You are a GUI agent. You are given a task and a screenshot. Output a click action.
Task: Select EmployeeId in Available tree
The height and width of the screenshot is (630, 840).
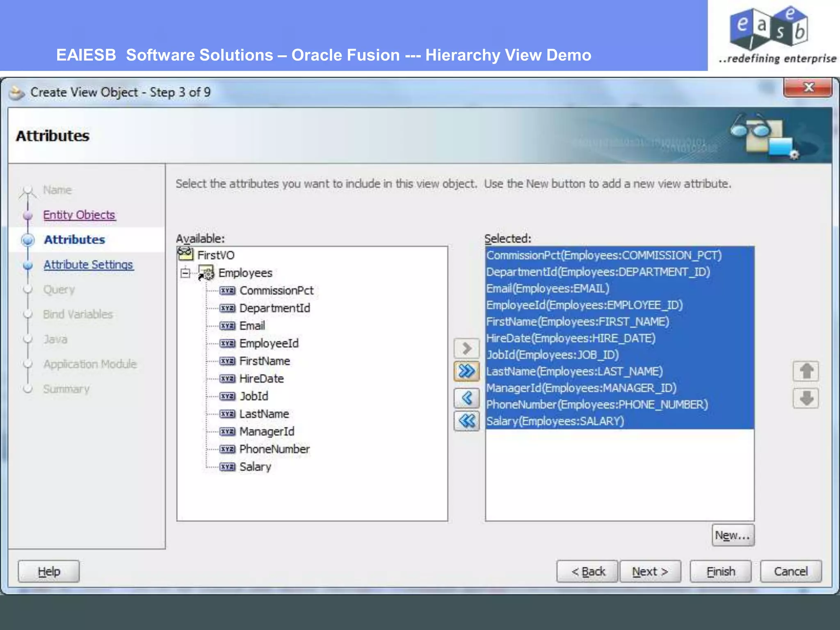269,343
